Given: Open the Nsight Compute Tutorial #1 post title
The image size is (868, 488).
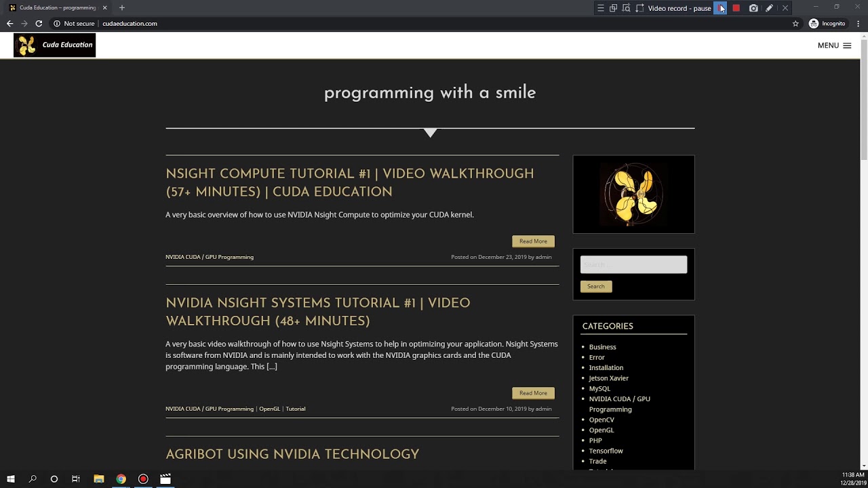Looking at the screenshot, I should [350, 182].
